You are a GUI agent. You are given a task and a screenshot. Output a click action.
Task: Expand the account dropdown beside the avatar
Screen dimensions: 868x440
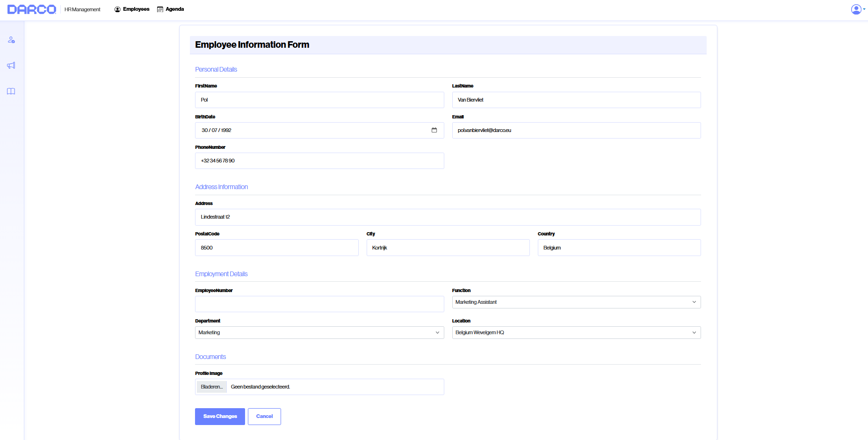tap(865, 9)
